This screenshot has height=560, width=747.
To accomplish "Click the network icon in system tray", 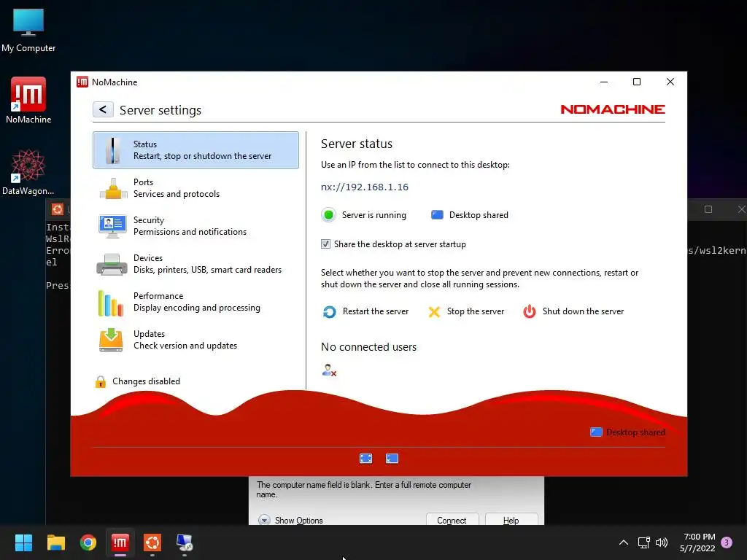I will tap(644, 542).
